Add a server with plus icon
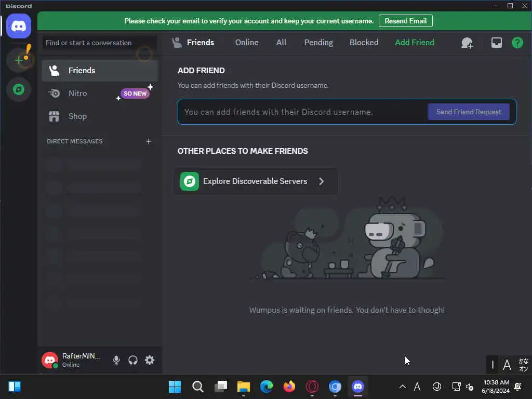This screenshot has height=399, width=532. point(19,60)
